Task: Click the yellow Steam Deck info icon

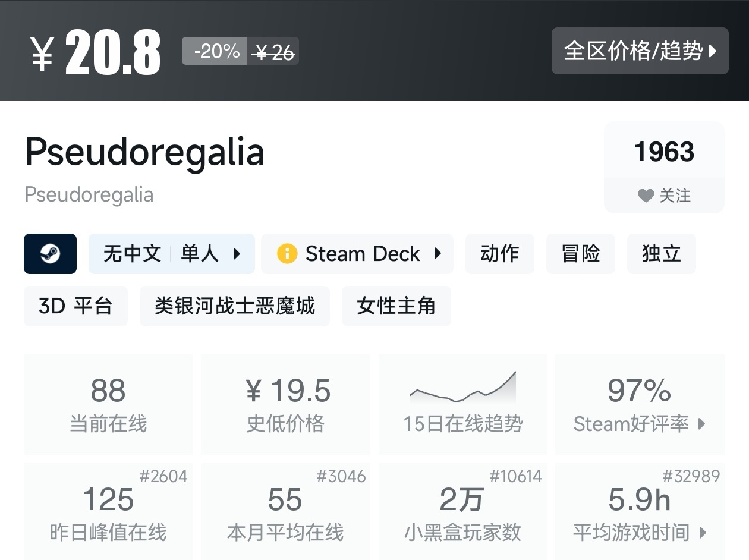Action: tap(287, 254)
